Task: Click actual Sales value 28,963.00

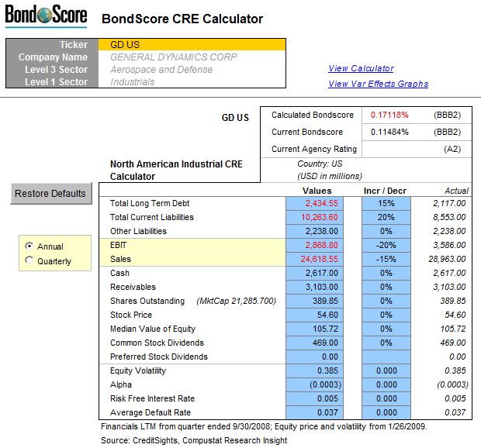Action: pyautogui.click(x=447, y=259)
